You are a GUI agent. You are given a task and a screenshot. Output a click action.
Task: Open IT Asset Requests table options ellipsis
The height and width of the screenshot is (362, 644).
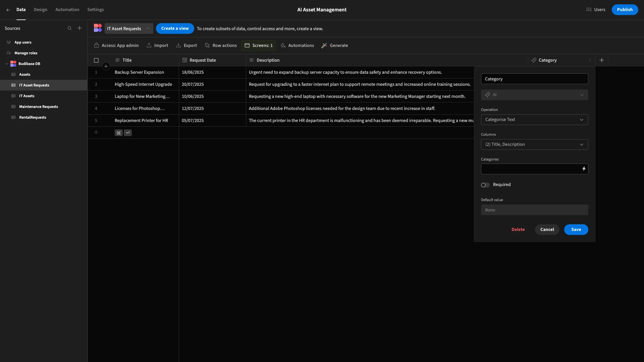pos(148,28)
